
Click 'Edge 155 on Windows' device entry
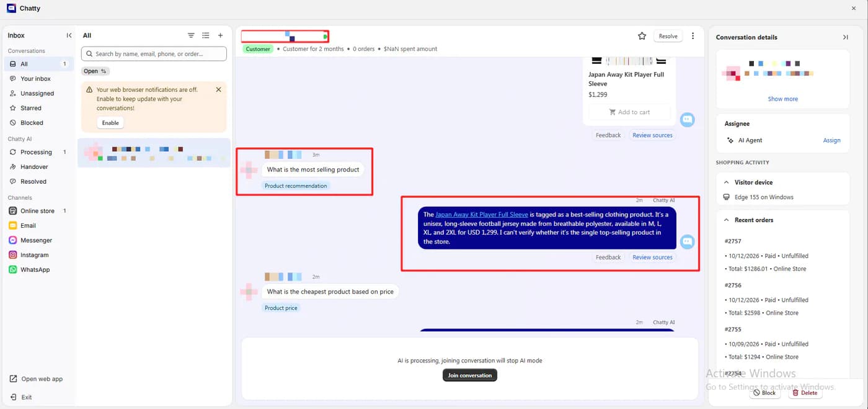coord(759,197)
